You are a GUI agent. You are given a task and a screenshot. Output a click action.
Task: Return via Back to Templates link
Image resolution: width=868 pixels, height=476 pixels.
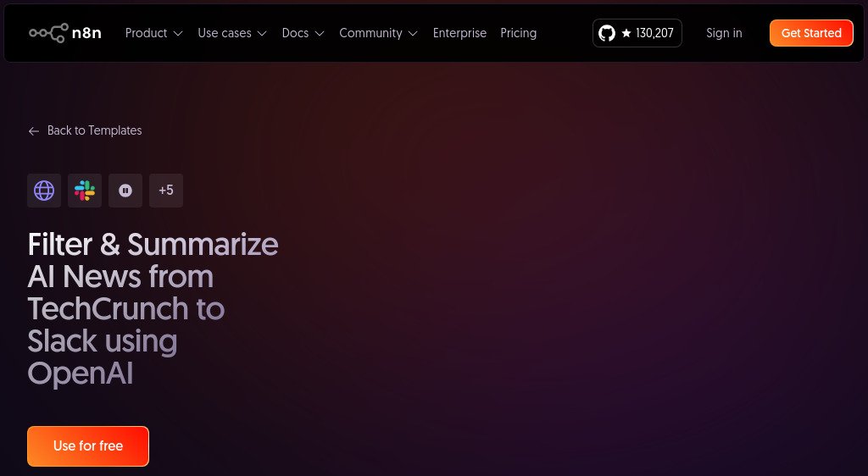[x=94, y=130]
